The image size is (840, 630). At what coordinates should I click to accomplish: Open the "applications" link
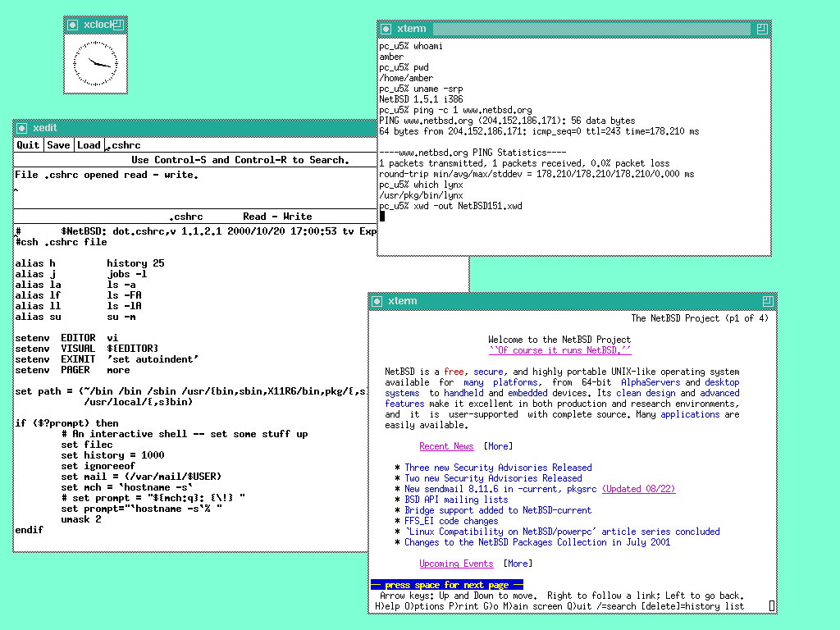(690, 414)
